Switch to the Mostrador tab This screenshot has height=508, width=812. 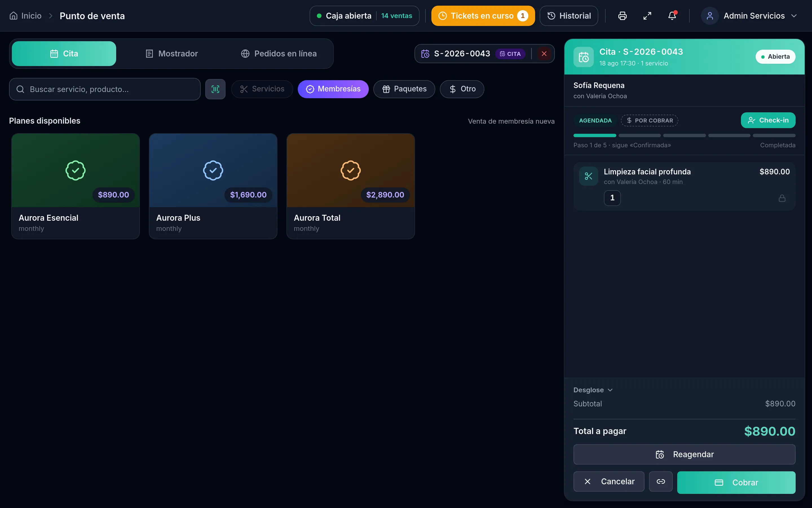[171, 54]
